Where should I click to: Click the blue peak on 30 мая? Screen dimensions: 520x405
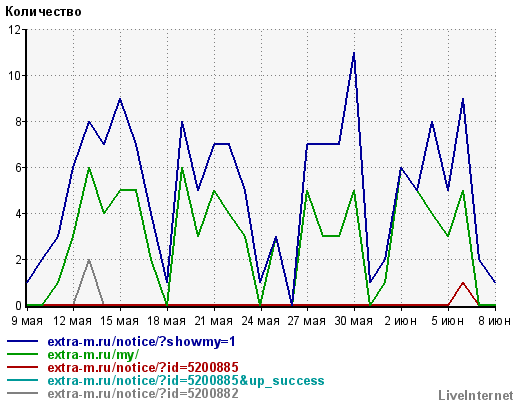[x=354, y=53]
